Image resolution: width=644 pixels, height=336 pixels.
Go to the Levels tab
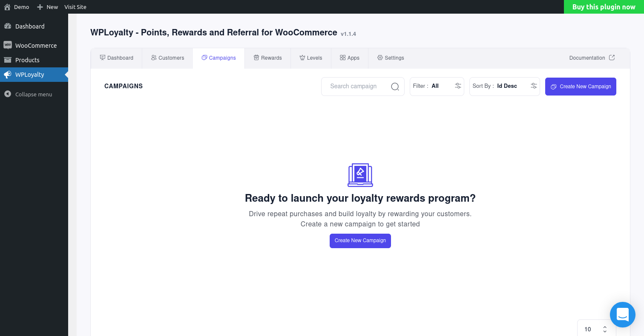coord(311,58)
